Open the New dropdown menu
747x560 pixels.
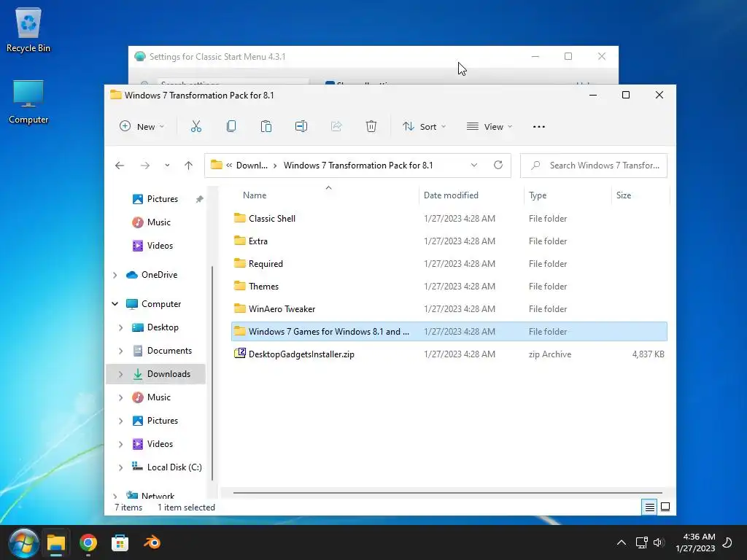[142, 127]
